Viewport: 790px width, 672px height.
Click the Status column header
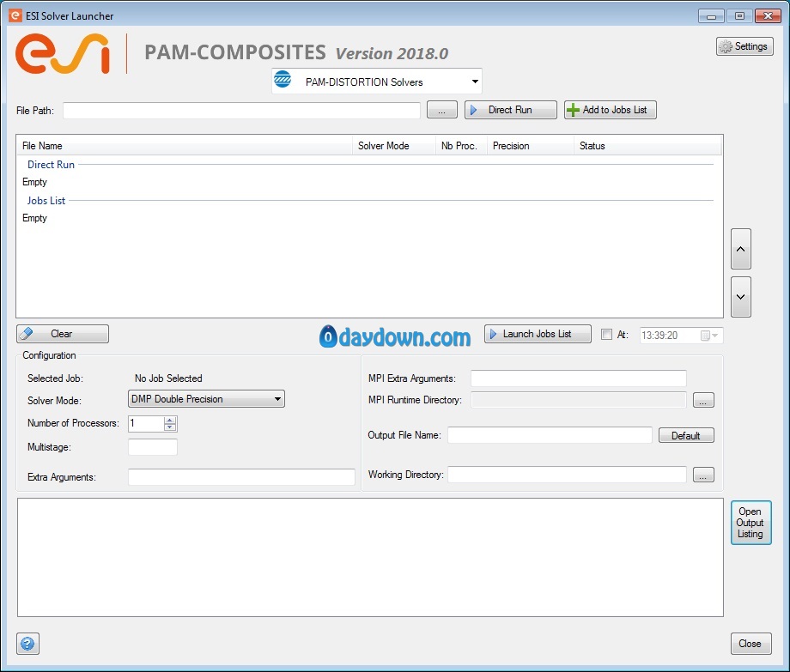pos(647,146)
